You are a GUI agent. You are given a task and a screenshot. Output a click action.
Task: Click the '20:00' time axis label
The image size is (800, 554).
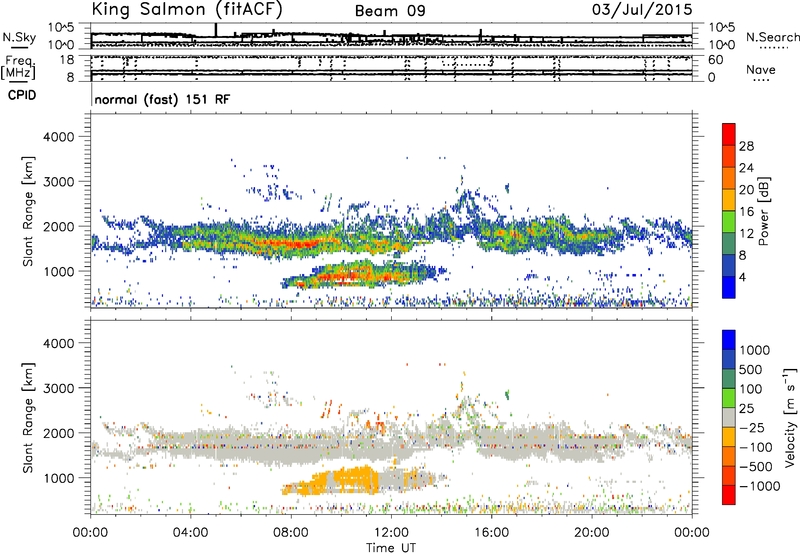(x=592, y=533)
